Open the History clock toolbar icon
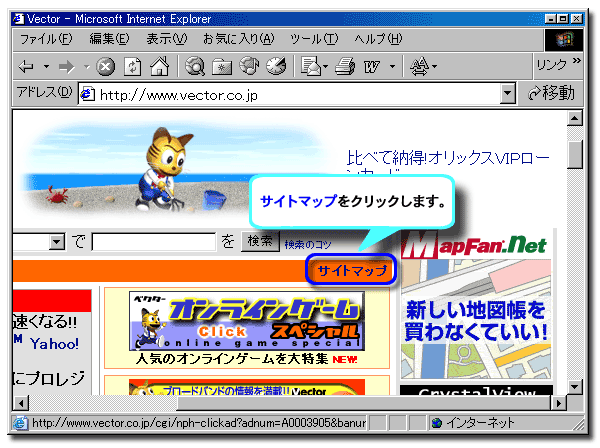This screenshot has height=448, width=600. [x=276, y=66]
